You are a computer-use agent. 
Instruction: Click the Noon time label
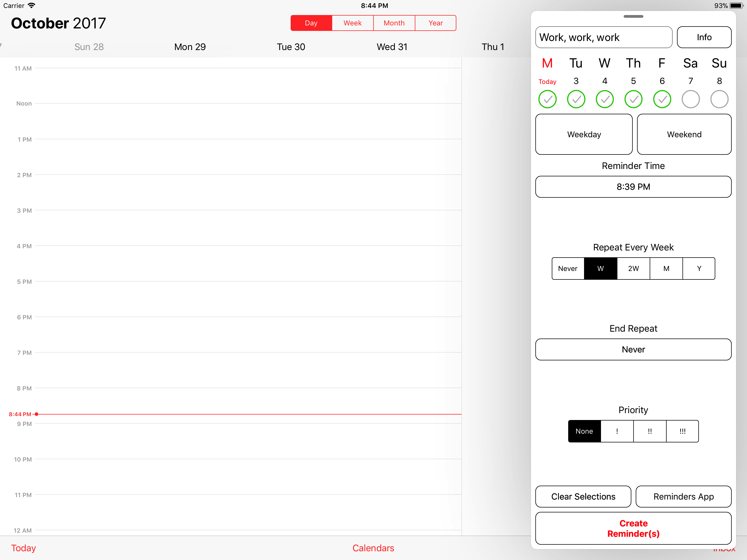24,103
